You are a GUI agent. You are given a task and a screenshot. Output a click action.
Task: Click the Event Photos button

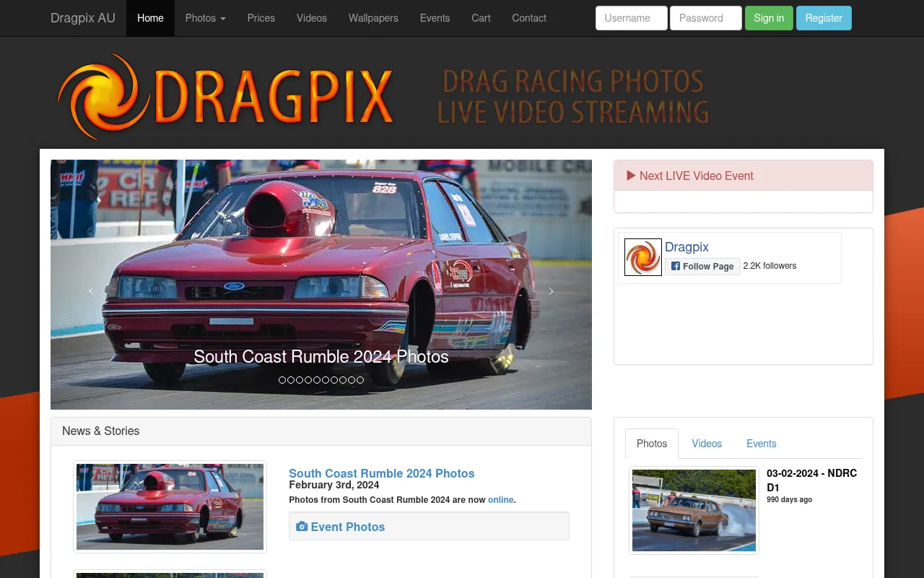[x=429, y=526]
